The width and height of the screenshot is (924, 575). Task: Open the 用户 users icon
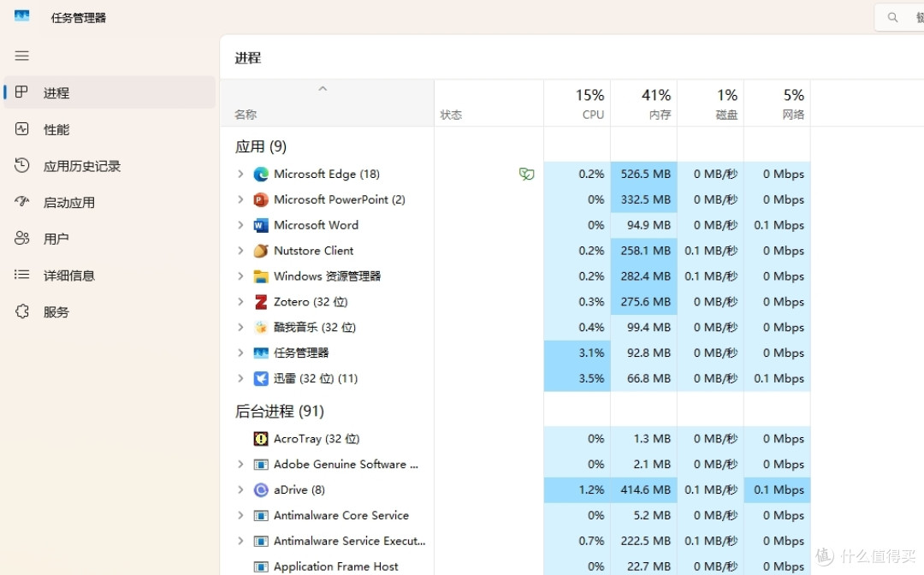[21, 238]
